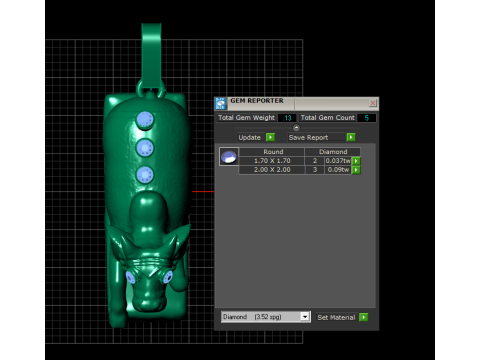480x360 pixels.
Task: Click the Gem Reporter panel icon
Action: click(220, 103)
